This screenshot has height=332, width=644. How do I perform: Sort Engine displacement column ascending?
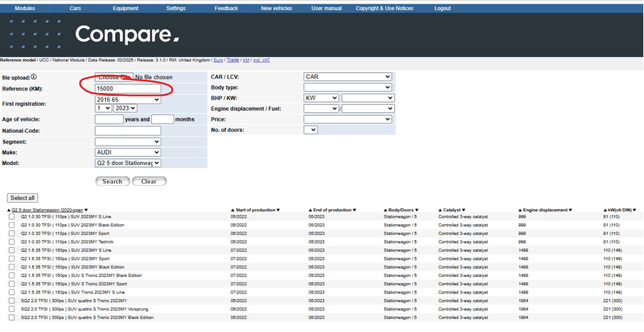(520, 210)
